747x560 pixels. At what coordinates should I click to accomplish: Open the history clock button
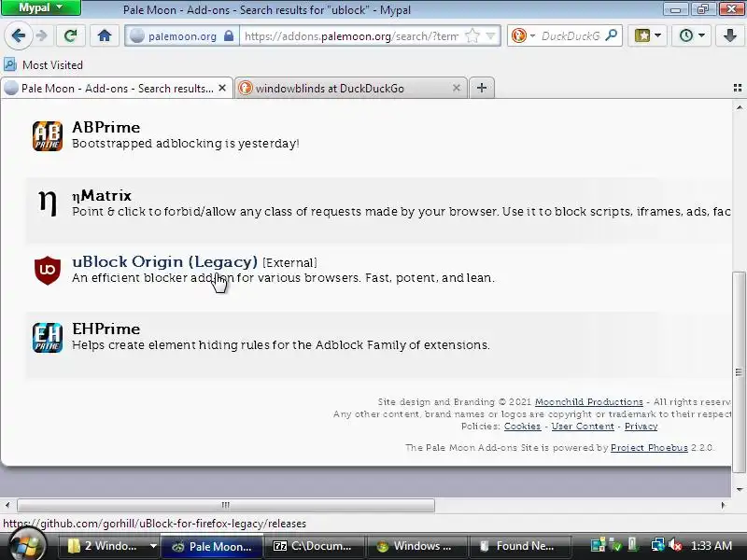point(686,35)
